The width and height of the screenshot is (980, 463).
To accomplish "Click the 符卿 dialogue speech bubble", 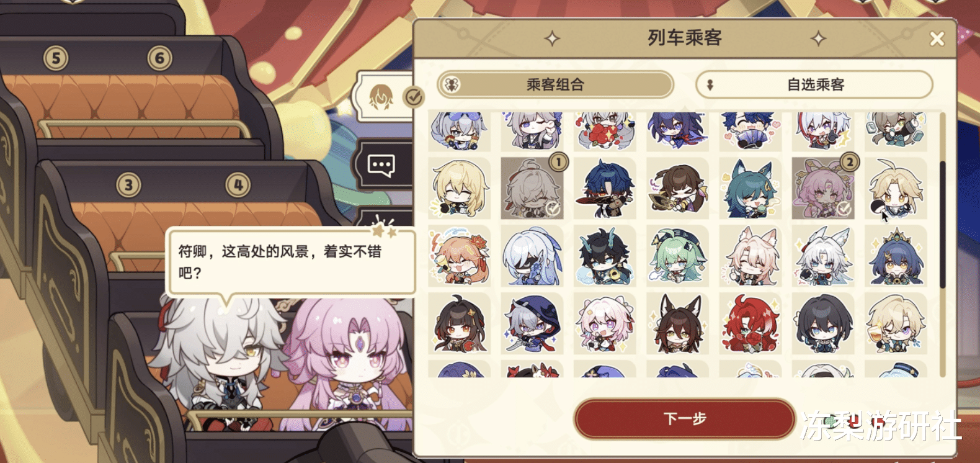I will (x=290, y=261).
